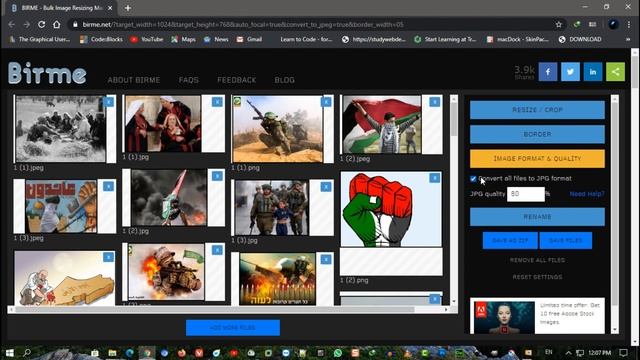Remove the 1 (1).png soldier image with its X

tap(326, 102)
